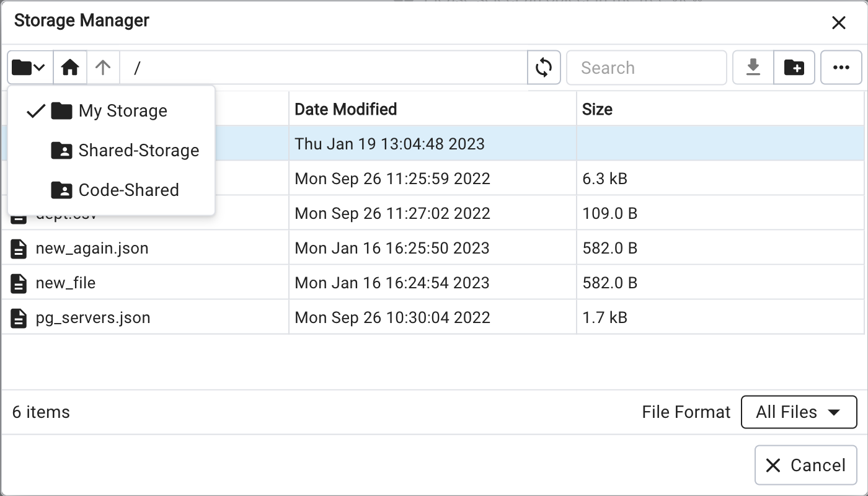868x496 pixels.
Task: Click the pg_servers.json file icon
Action: 19,318
